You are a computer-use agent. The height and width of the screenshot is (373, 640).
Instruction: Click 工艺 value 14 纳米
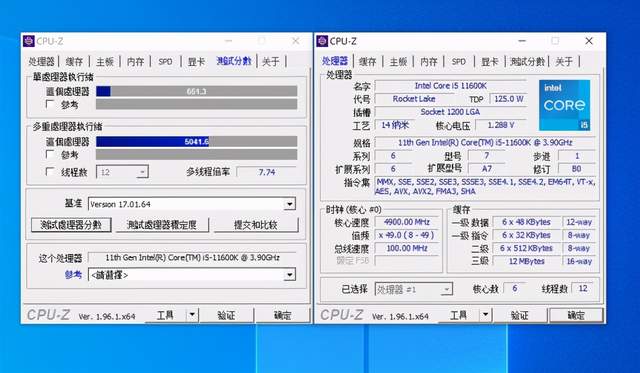[x=395, y=125]
